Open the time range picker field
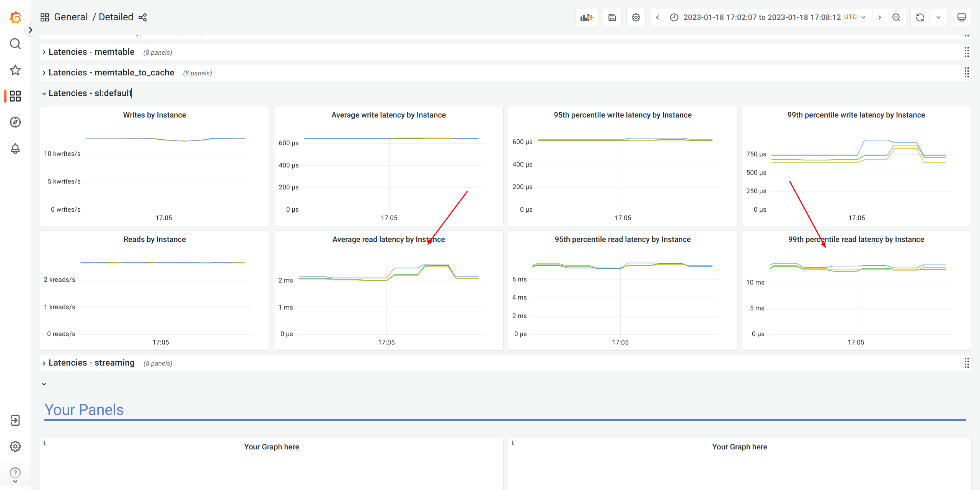The height and width of the screenshot is (490, 980). (x=761, y=17)
